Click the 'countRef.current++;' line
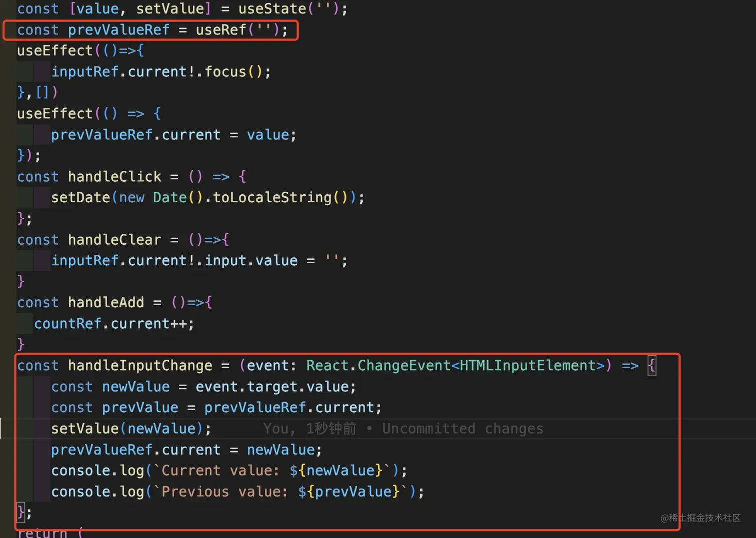Screen dimensions: 756x538 [x=114, y=324]
